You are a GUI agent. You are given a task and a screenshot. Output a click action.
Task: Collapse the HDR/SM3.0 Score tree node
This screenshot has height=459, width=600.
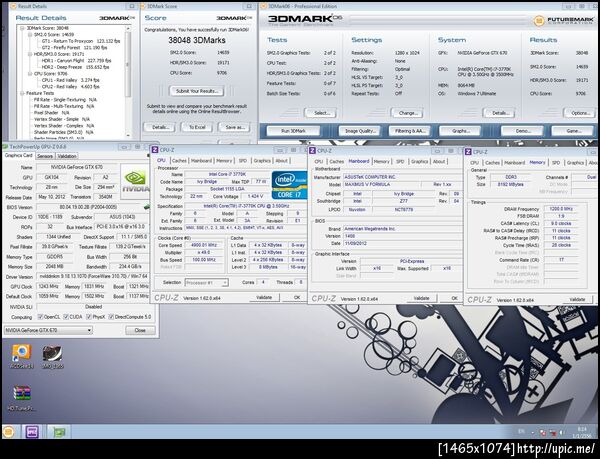click(x=30, y=54)
